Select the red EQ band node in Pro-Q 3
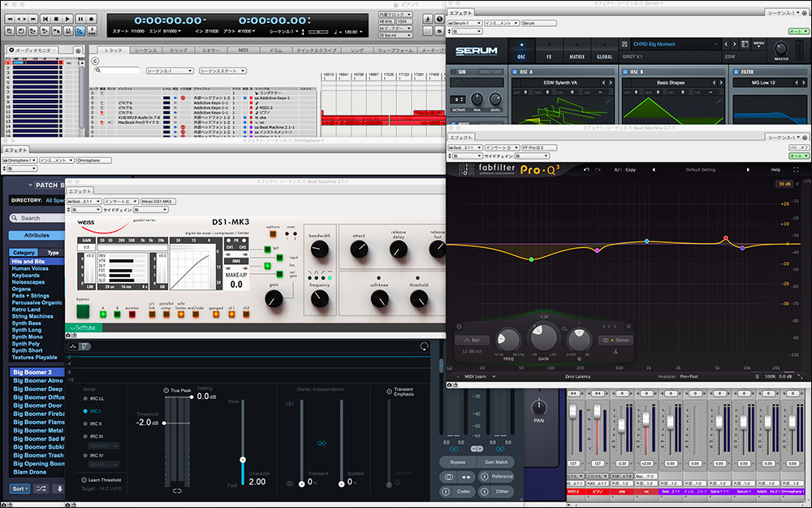 coord(726,238)
